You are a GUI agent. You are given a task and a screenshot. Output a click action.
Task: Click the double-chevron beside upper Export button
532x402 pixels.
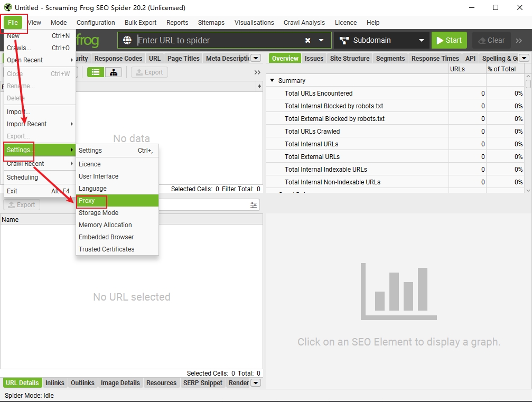[257, 72]
